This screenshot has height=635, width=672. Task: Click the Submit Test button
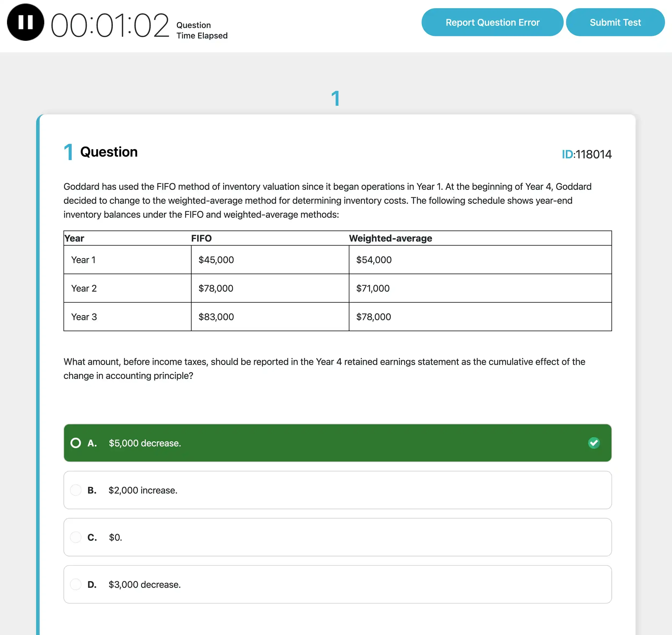coord(615,22)
